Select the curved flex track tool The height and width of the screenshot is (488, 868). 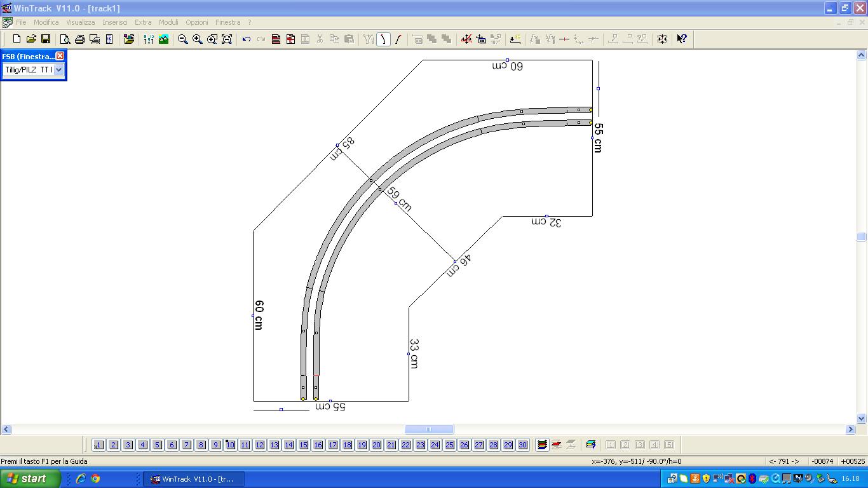click(383, 39)
